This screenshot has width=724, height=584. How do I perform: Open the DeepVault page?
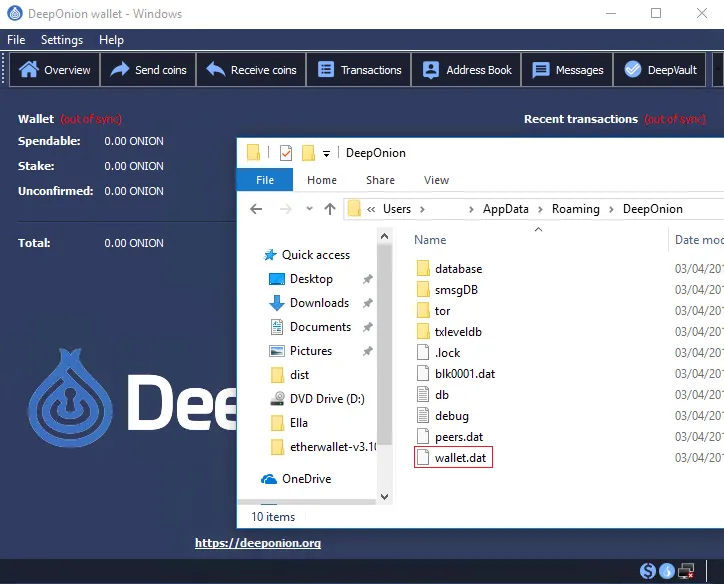click(660, 70)
